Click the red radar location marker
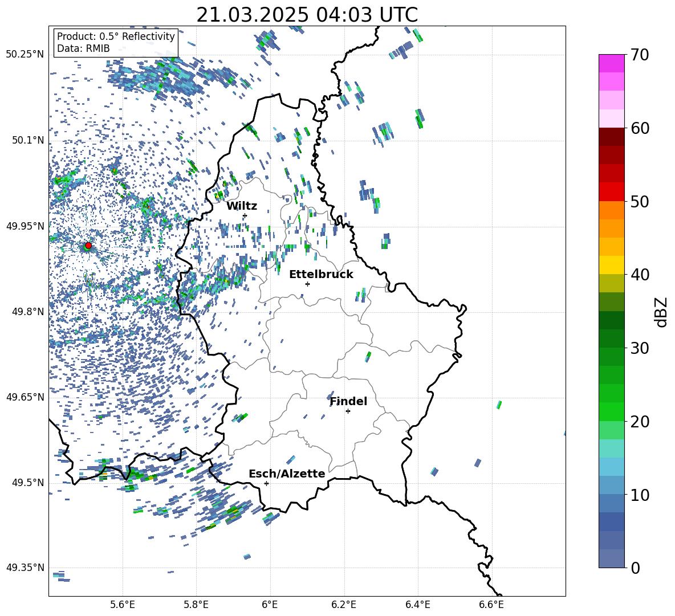The width and height of the screenshot is (675, 616). (x=88, y=245)
